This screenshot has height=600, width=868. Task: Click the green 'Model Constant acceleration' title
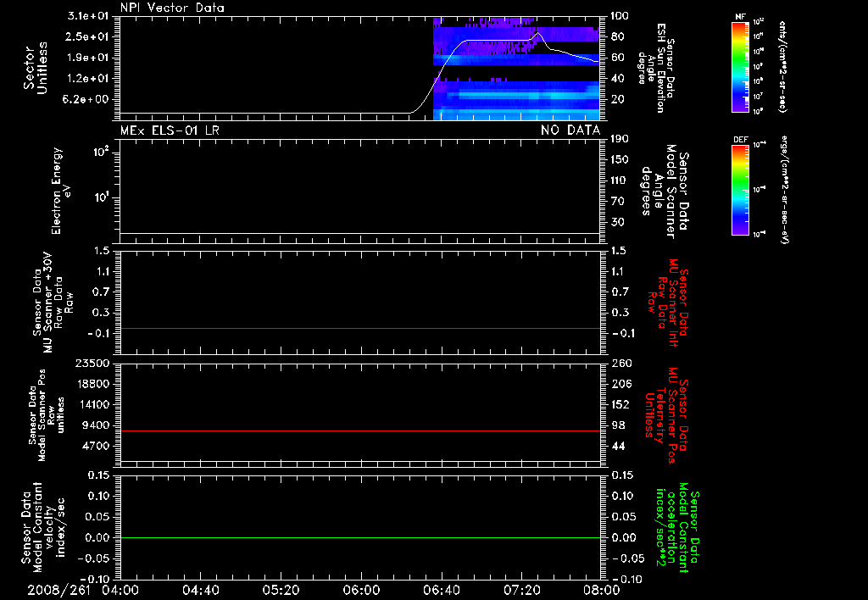point(676,527)
